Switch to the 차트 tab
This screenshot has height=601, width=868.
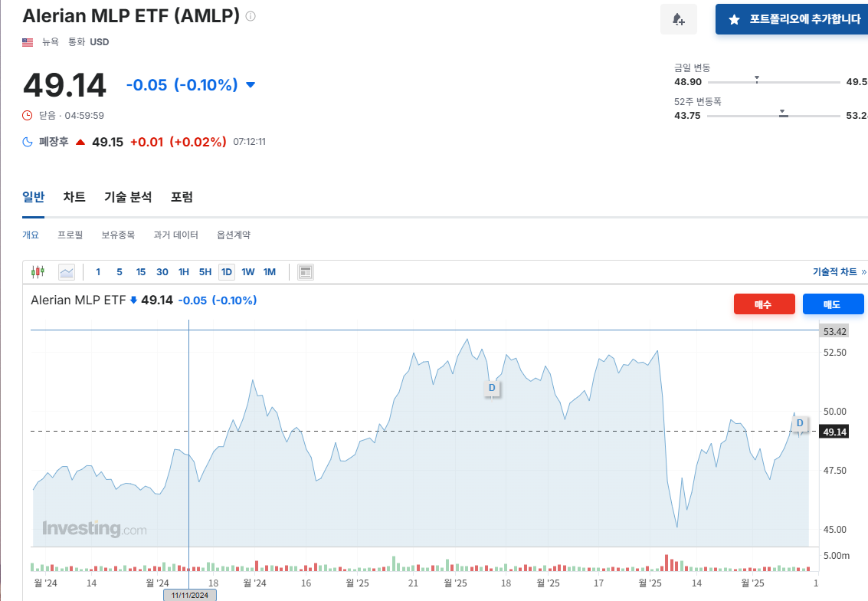(74, 197)
